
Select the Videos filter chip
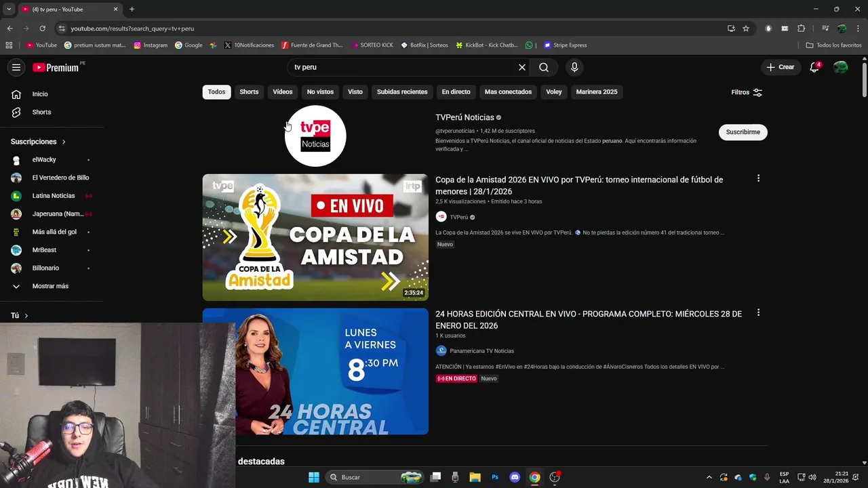(283, 92)
